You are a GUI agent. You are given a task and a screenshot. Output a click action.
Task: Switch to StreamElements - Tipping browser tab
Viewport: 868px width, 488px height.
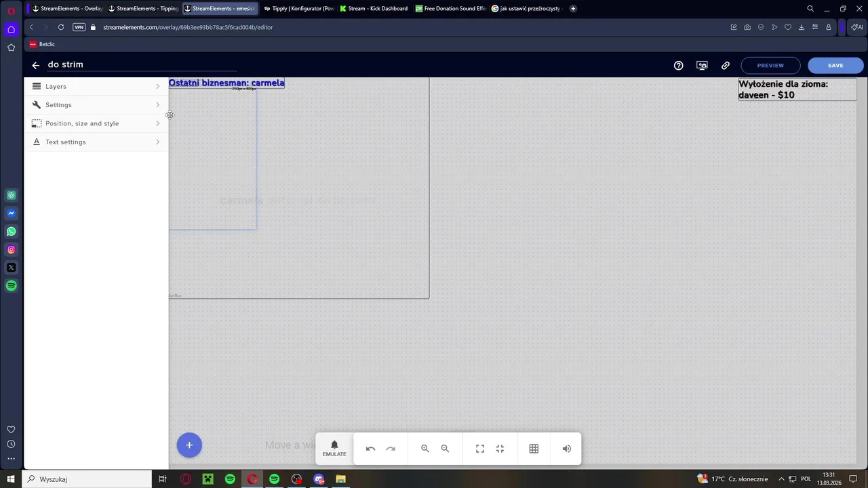pos(142,8)
